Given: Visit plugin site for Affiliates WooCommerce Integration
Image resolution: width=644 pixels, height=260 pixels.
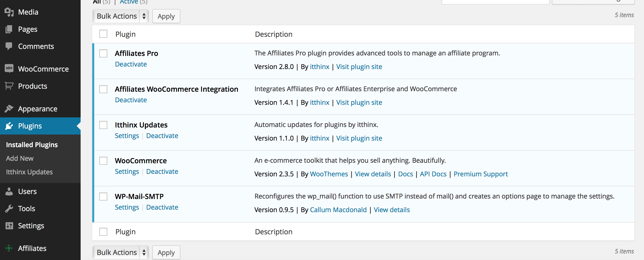Looking at the screenshot, I should (359, 103).
